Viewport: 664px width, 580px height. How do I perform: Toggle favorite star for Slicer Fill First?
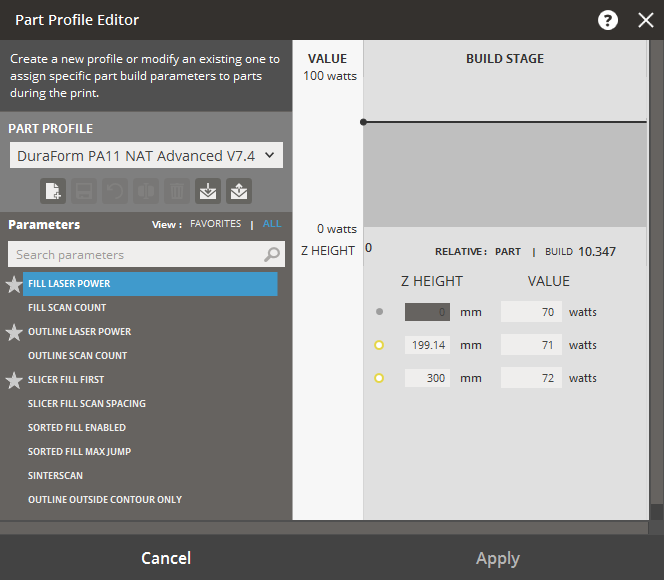pos(14,381)
